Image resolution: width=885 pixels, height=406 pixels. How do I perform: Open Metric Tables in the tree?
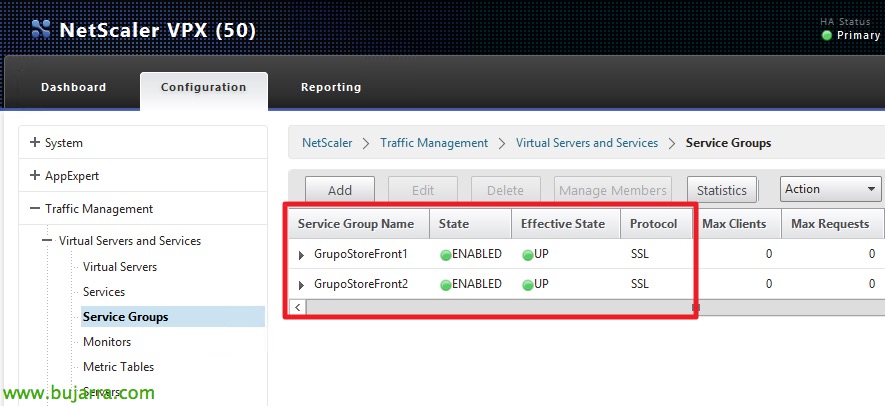119,366
